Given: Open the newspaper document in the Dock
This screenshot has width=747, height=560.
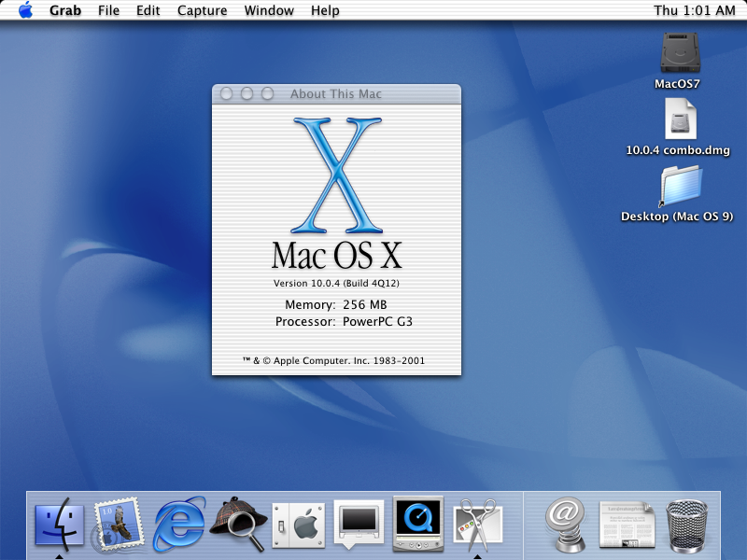Looking at the screenshot, I should 627,524.
